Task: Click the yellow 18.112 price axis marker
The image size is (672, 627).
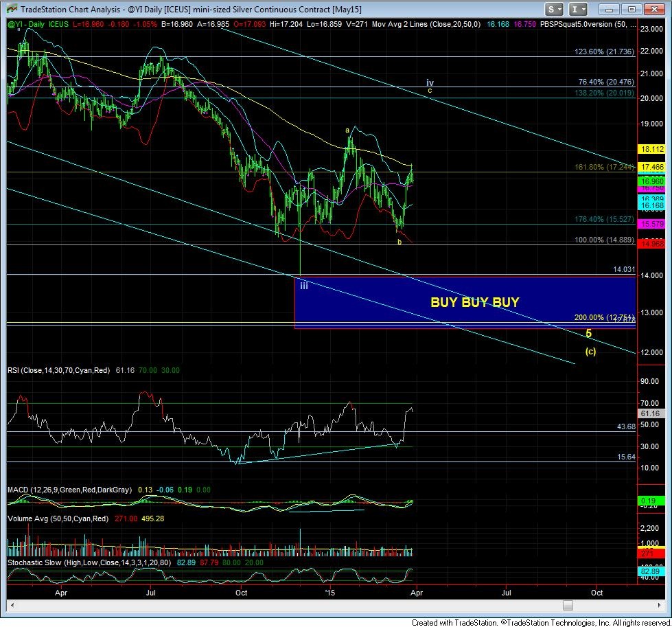Action: (649, 149)
